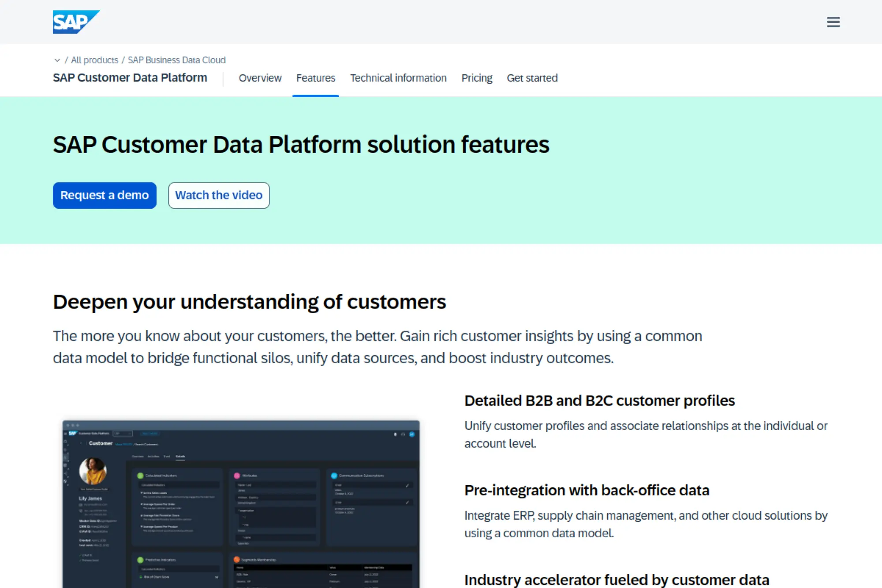Image resolution: width=882 pixels, height=588 pixels.
Task: Click Lily James's profile avatar in the screenshot
Action: (93, 472)
